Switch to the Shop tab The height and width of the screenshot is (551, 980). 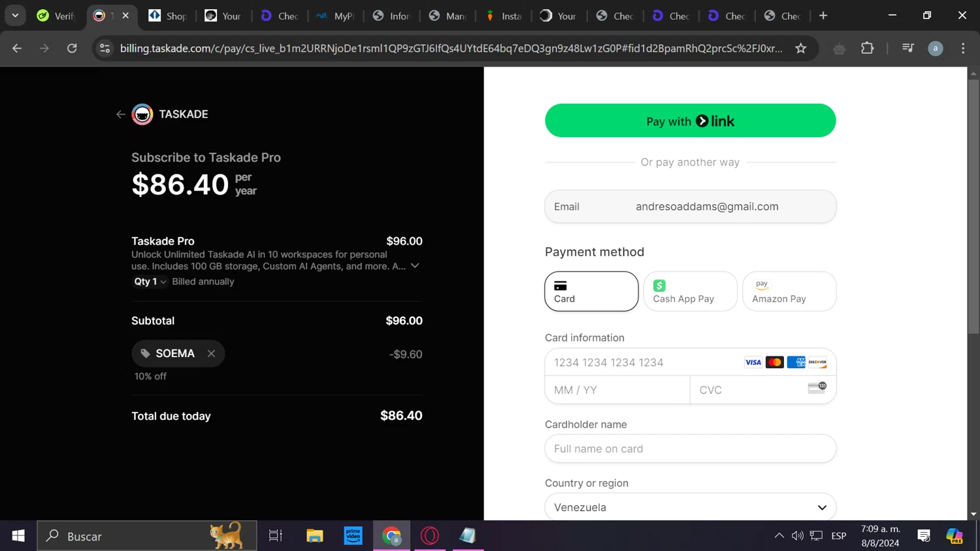168,16
